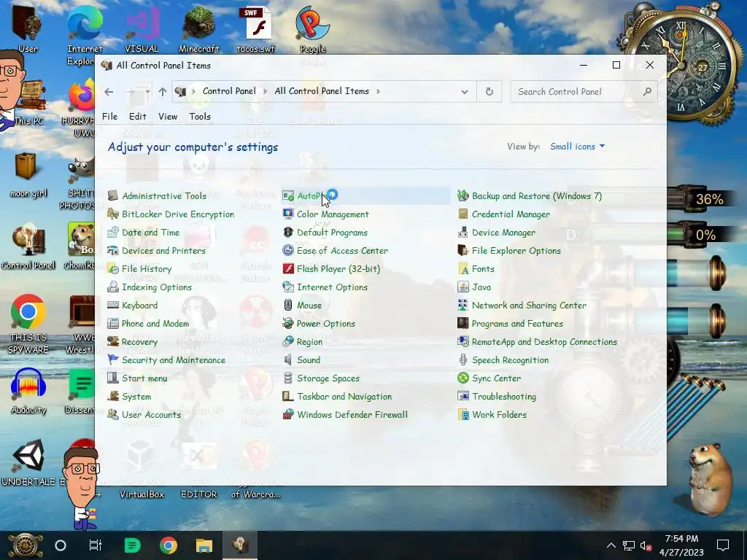Go back with the back arrow
Screen dimensions: 747x560
[x=109, y=92]
